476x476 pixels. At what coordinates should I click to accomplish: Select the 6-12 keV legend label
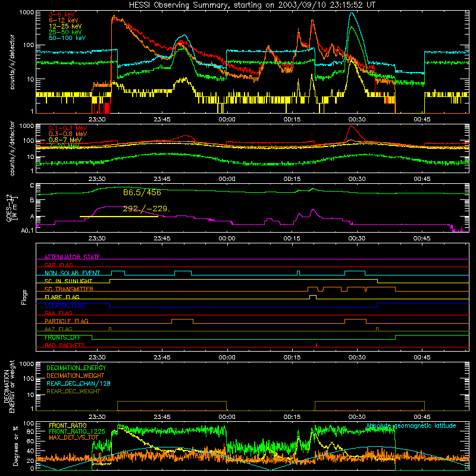pyautogui.click(x=64, y=20)
